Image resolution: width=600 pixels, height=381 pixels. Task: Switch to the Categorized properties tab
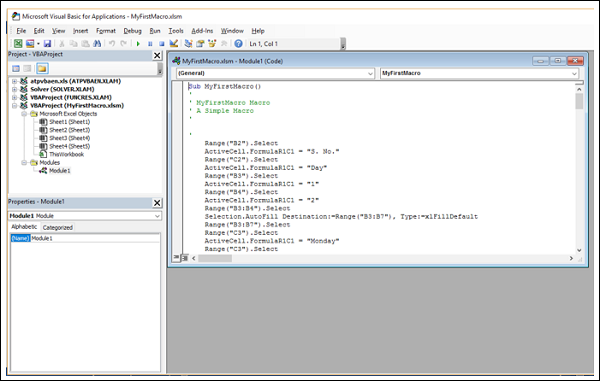click(x=57, y=227)
